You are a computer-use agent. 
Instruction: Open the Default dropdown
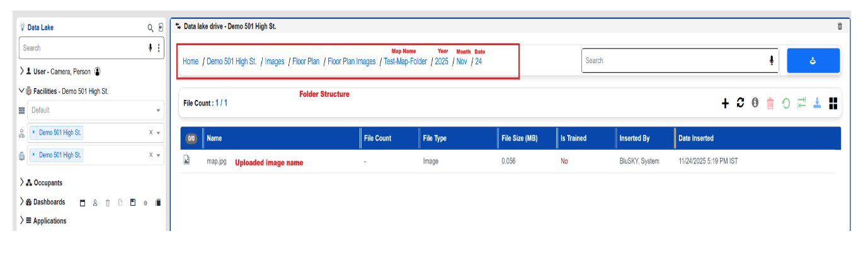click(x=95, y=111)
